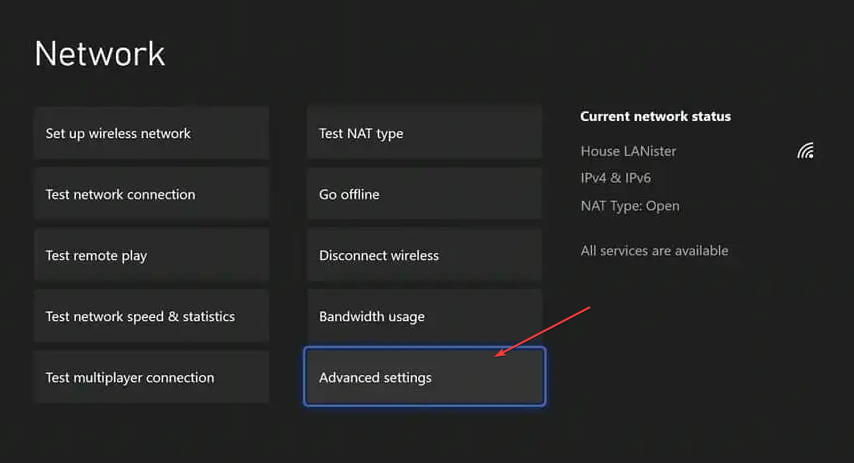Click the Current network status heading
Viewport: 854px width, 463px height.
pos(655,116)
